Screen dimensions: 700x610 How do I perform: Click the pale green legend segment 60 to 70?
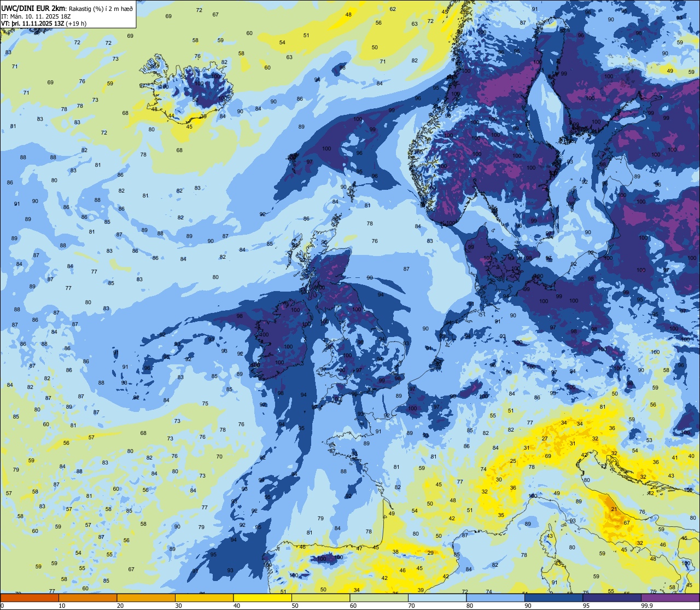tap(379, 598)
